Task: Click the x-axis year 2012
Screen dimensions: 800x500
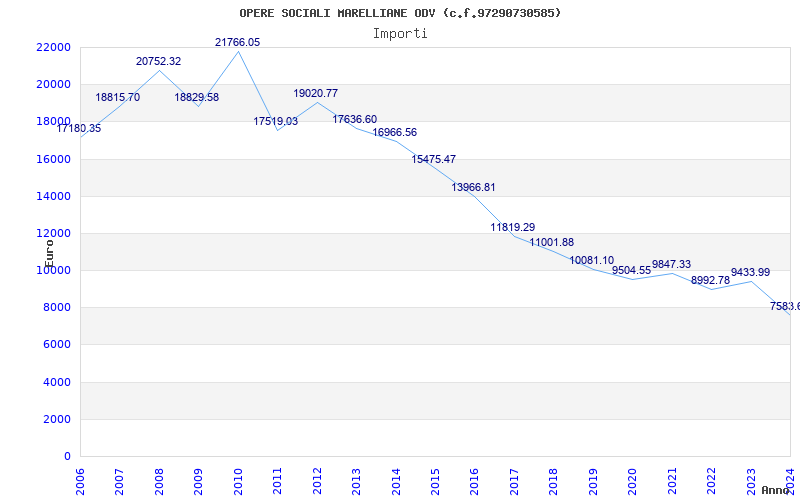Action: tap(317, 481)
